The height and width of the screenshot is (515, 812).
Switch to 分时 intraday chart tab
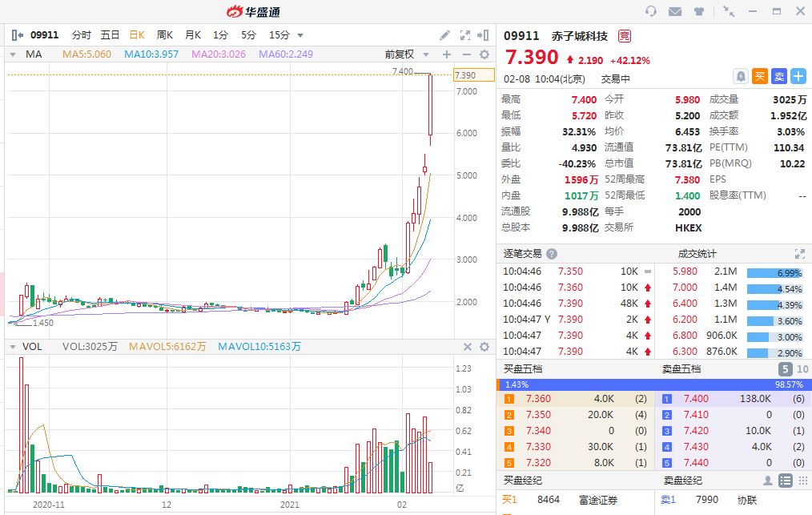tap(82, 35)
